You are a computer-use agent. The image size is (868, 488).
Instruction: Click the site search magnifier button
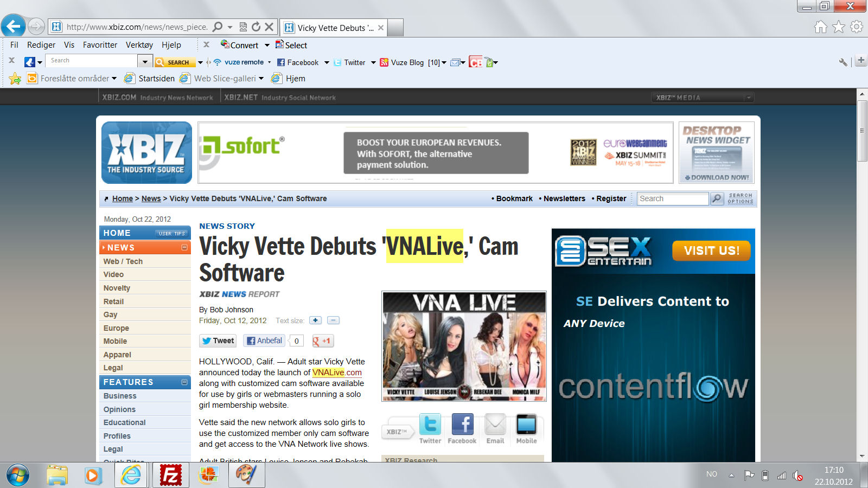[x=717, y=198]
